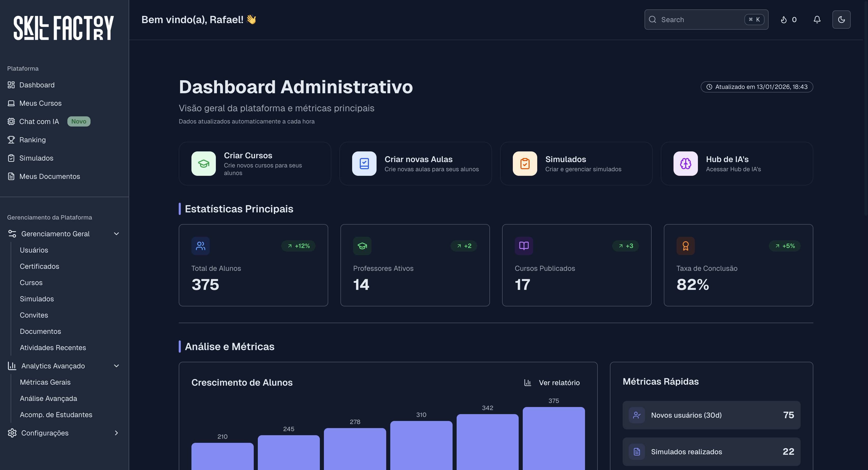Screen dimensions: 868x470
Task: Collapse the Analytics Avançado section
Action: pyautogui.click(x=116, y=366)
